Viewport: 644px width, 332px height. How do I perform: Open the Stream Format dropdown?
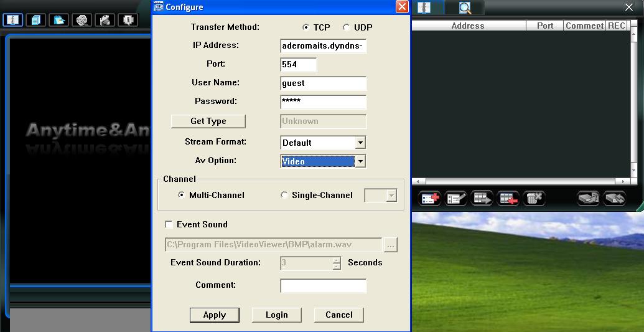coord(360,143)
